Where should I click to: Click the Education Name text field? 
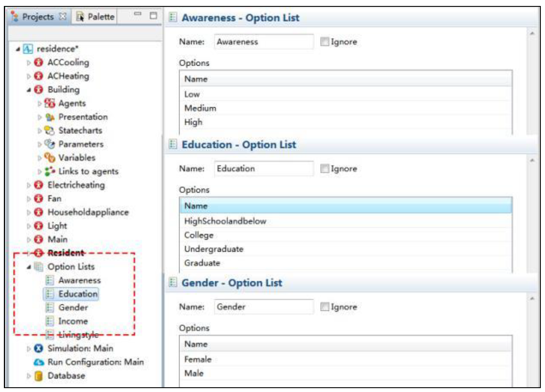pyautogui.click(x=264, y=169)
